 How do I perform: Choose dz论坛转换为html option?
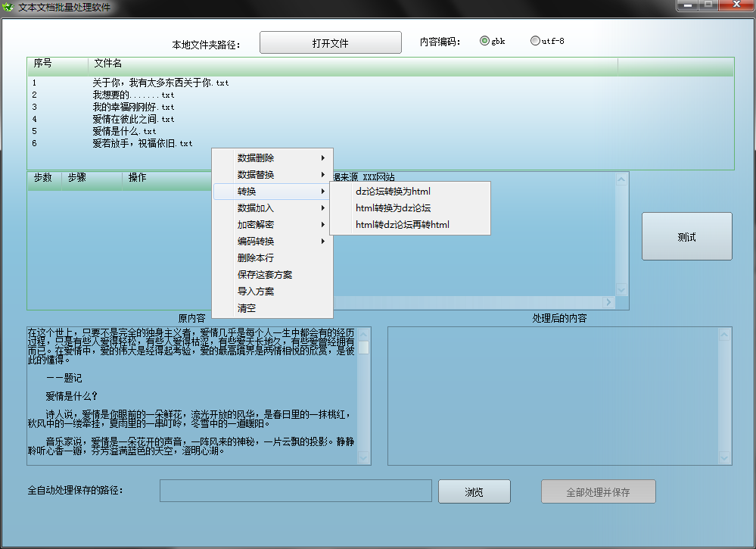(393, 192)
